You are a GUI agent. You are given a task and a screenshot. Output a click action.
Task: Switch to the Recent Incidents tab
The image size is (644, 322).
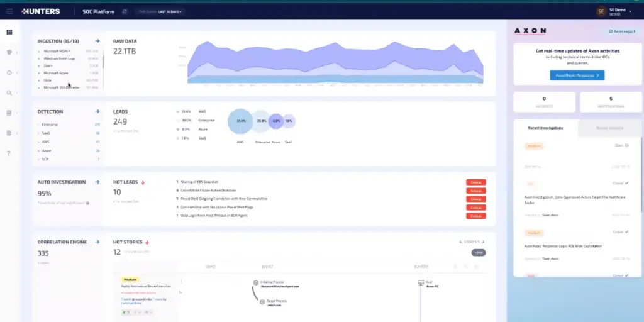609,128
